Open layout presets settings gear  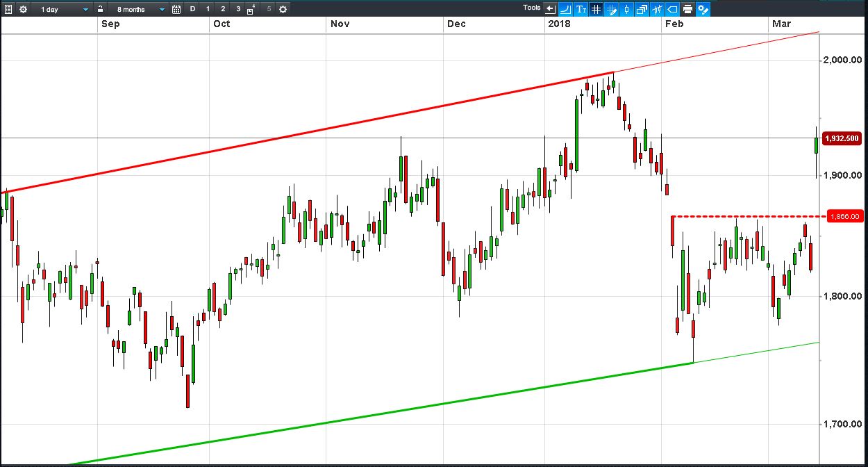coord(283,9)
